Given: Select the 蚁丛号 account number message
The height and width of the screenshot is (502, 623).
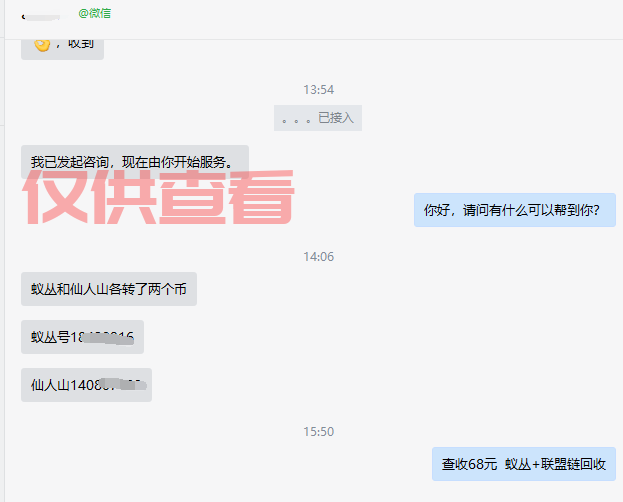Looking at the screenshot, I should (x=82, y=337).
